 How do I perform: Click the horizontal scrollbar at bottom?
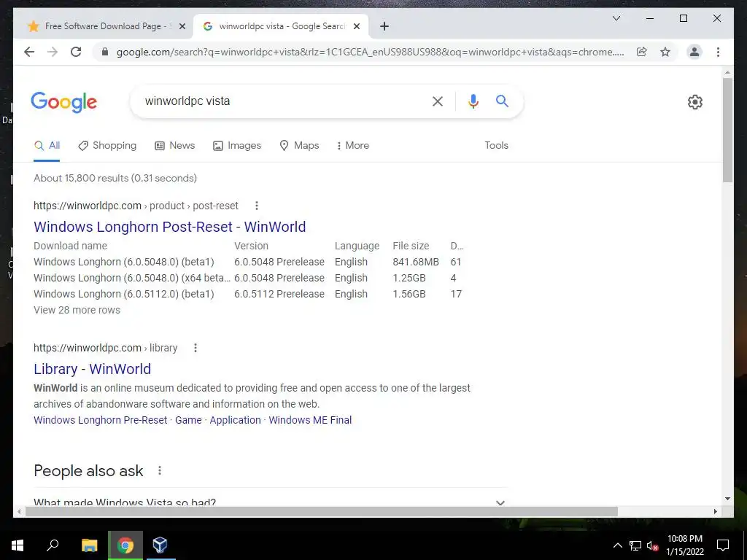coord(322,511)
